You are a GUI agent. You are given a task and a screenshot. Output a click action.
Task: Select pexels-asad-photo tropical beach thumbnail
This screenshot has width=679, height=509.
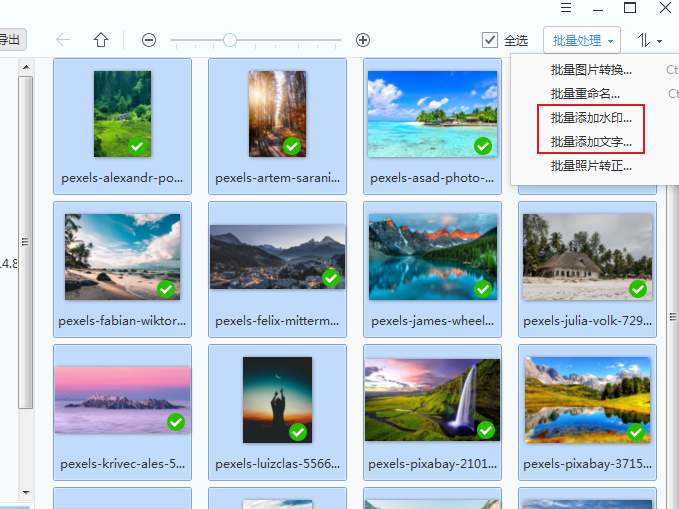click(x=433, y=114)
